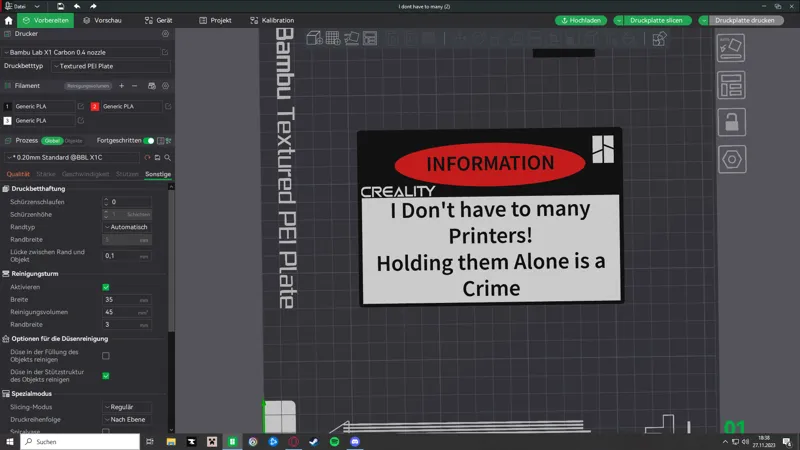Viewport: 800px width, 450px height.
Task: Check Düse in der Füllung reinigen
Action: pyautogui.click(x=106, y=356)
